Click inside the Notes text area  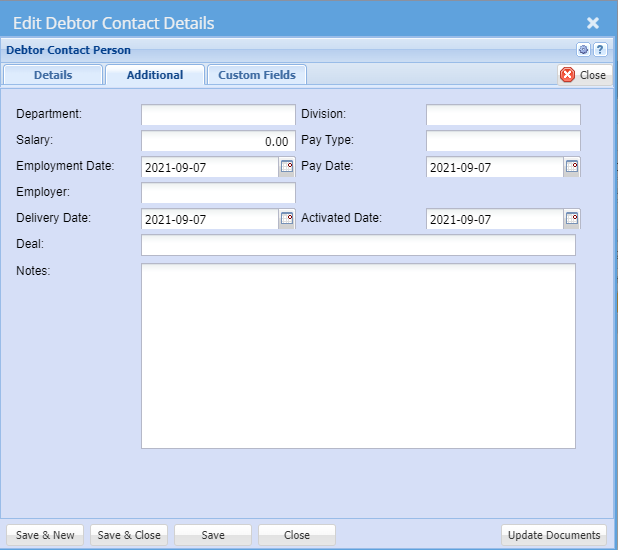click(x=358, y=355)
